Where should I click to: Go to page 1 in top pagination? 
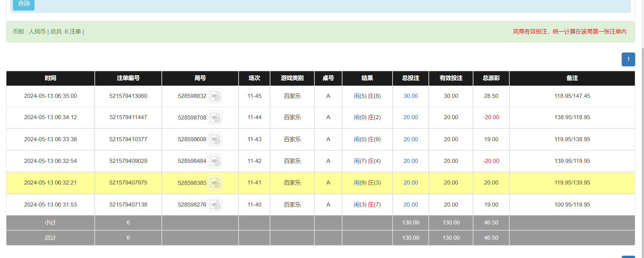(628, 59)
